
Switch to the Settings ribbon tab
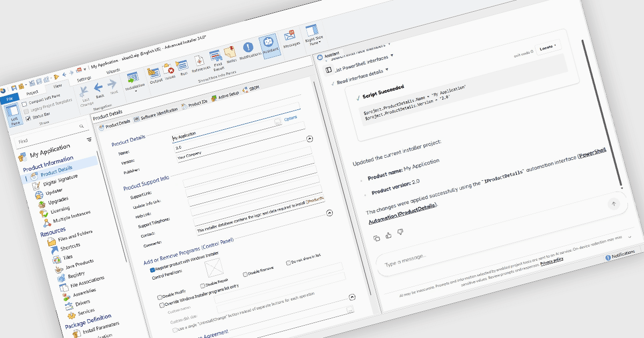click(x=84, y=78)
